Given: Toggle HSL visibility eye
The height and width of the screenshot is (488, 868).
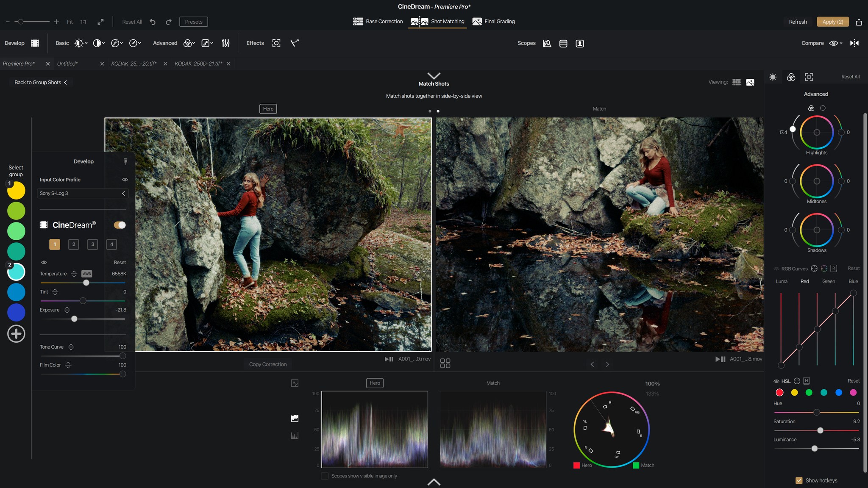Looking at the screenshot, I should click(776, 381).
